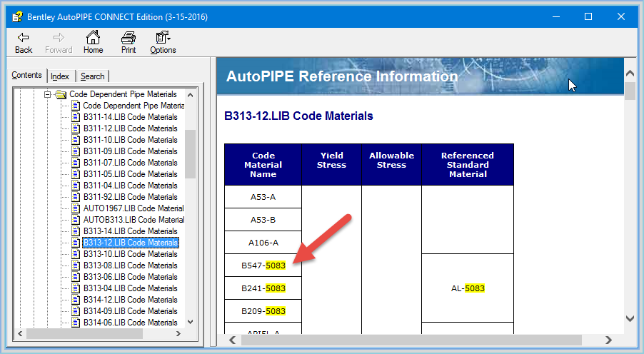Click contents tree scroll down arrow

pyautogui.click(x=190, y=322)
